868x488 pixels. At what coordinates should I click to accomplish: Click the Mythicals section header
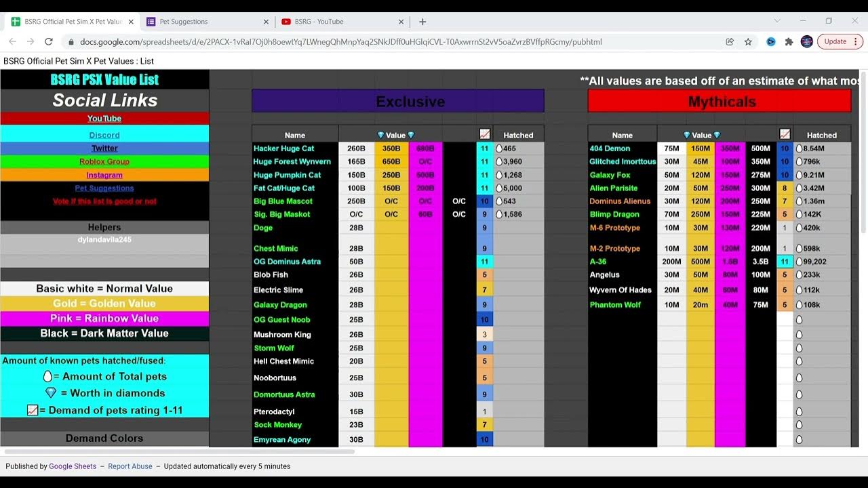719,101
